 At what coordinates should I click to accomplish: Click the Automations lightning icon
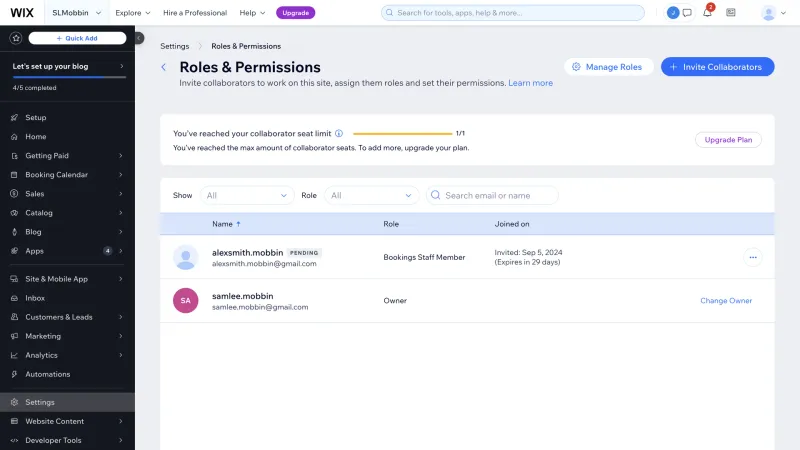(x=14, y=374)
